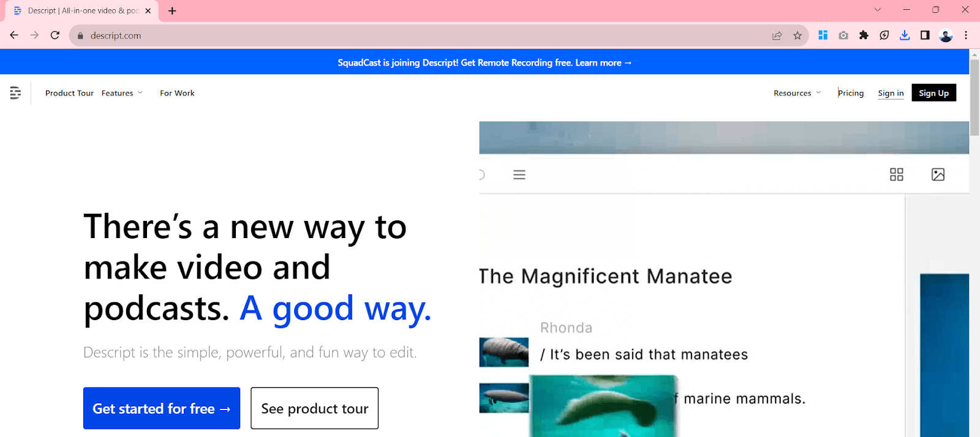Viewport: 980px width, 437px height.
Task: Reload the descript.com page
Action: coord(55,35)
